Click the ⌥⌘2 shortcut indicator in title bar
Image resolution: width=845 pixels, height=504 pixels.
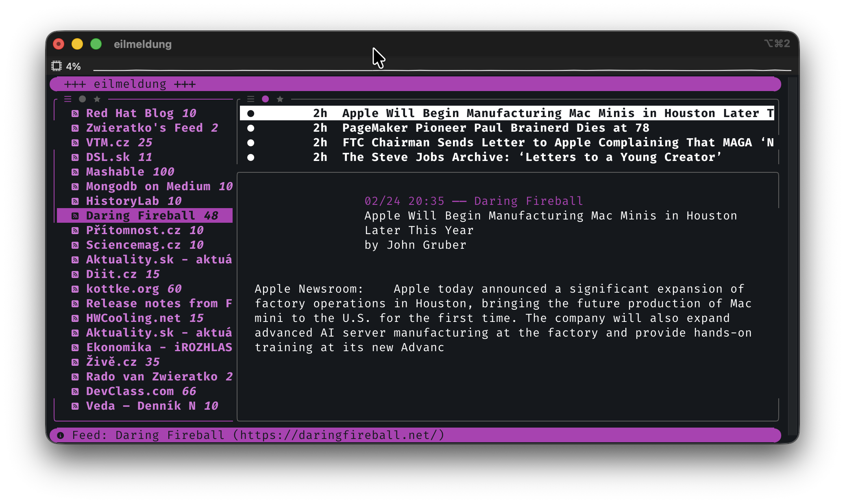click(777, 43)
